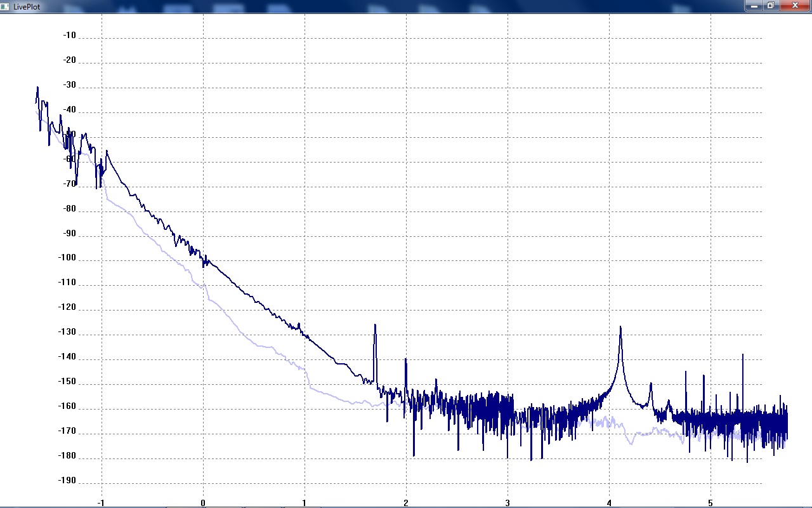Screen dimensions: 812x508
Task: Click the 2 x-axis label
Action: point(406,502)
